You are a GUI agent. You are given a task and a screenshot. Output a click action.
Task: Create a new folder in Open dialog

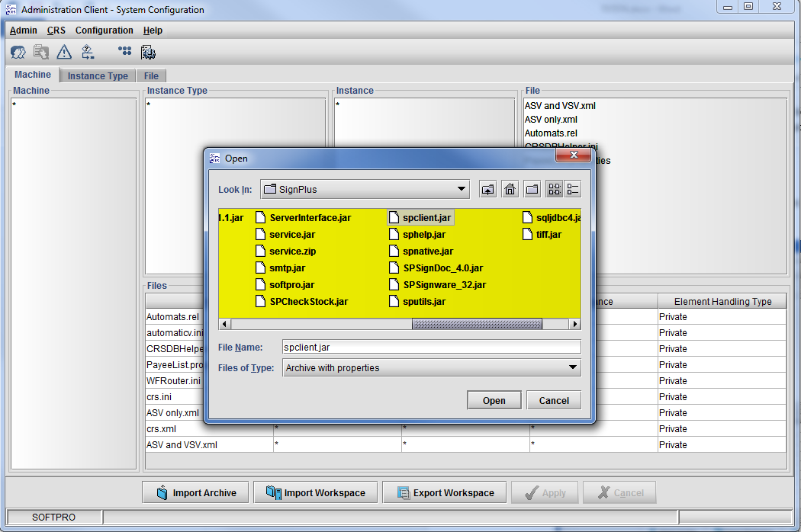[x=532, y=189]
